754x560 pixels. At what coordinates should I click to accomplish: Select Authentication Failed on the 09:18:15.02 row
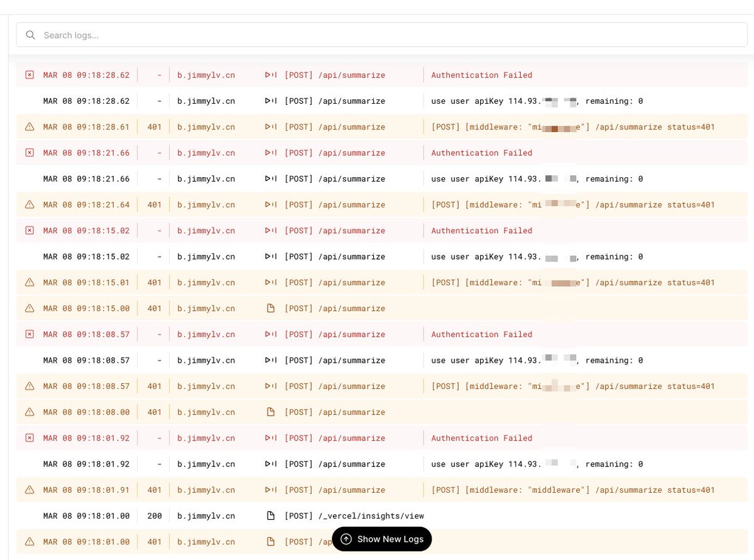click(482, 231)
